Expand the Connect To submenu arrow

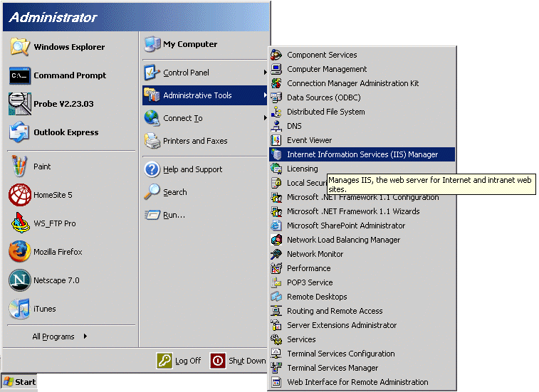[265, 118]
